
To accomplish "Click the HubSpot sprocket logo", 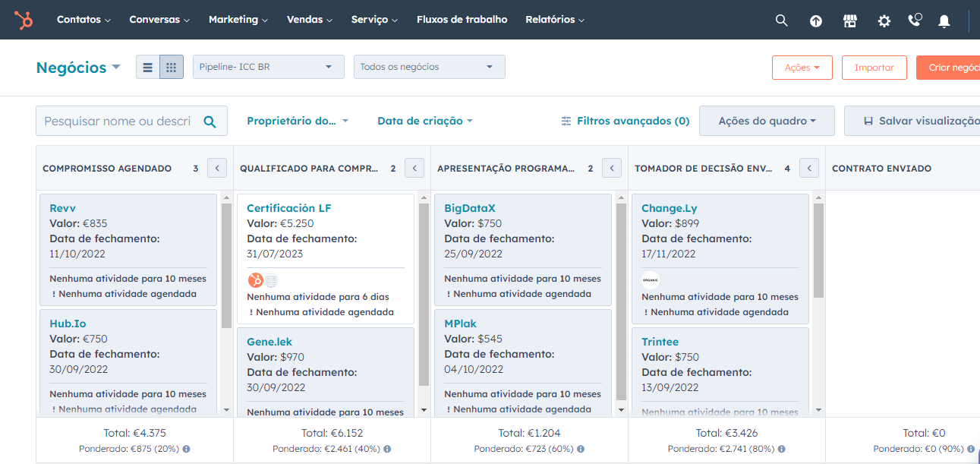I will pos(24,21).
